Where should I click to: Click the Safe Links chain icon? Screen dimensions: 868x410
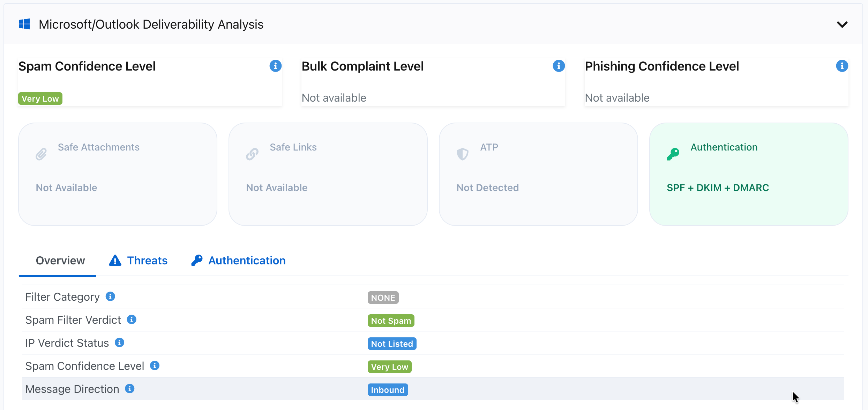(252, 154)
